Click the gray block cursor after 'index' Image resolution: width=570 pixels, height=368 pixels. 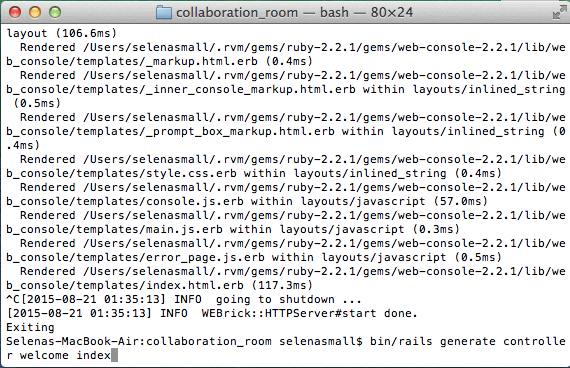pos(114,355)
